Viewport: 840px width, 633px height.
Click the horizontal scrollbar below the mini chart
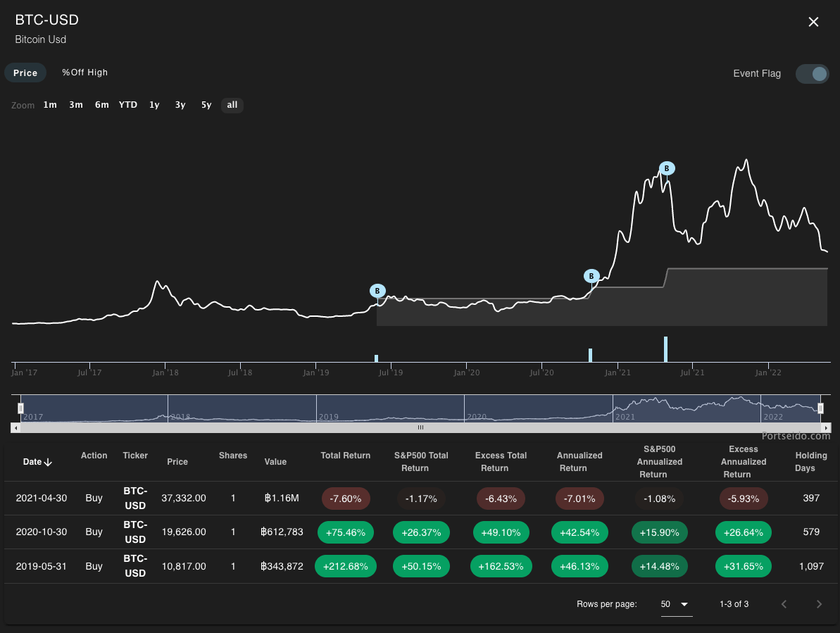pos(420,427)
